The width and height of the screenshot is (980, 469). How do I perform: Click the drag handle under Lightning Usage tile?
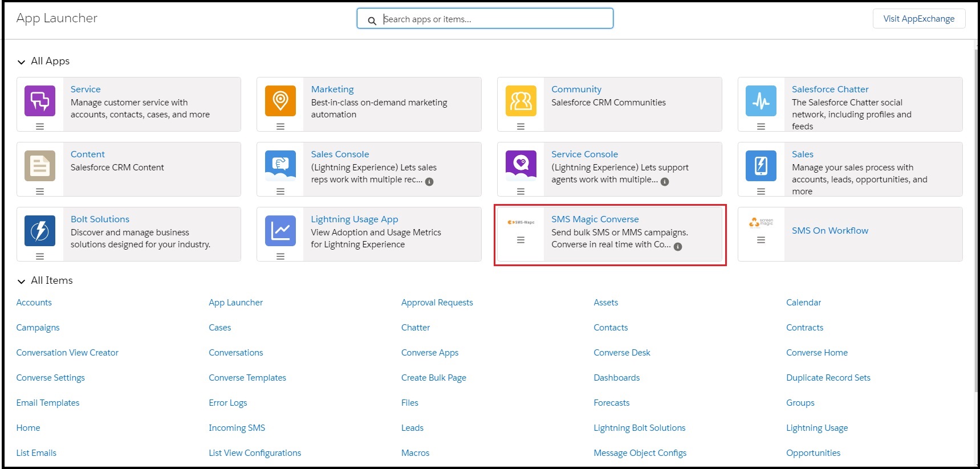coord(280,256)
